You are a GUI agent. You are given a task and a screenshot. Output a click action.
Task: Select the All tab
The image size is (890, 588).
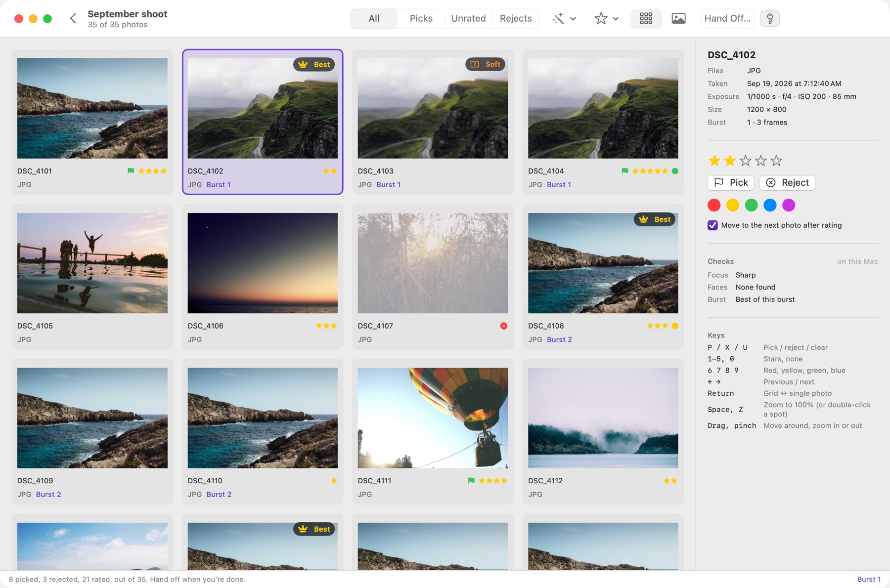[374, 19]
